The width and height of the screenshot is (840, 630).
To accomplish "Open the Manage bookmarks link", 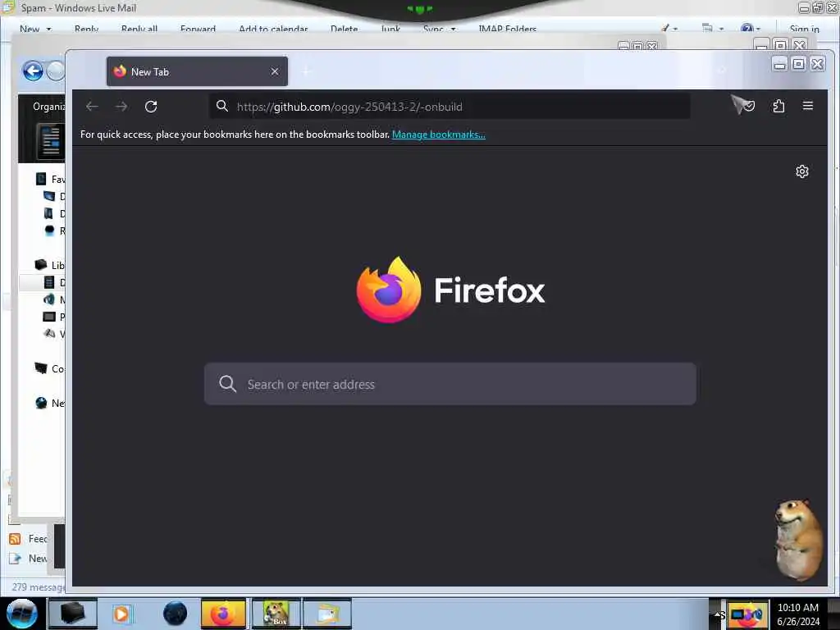I will [439, 135].
